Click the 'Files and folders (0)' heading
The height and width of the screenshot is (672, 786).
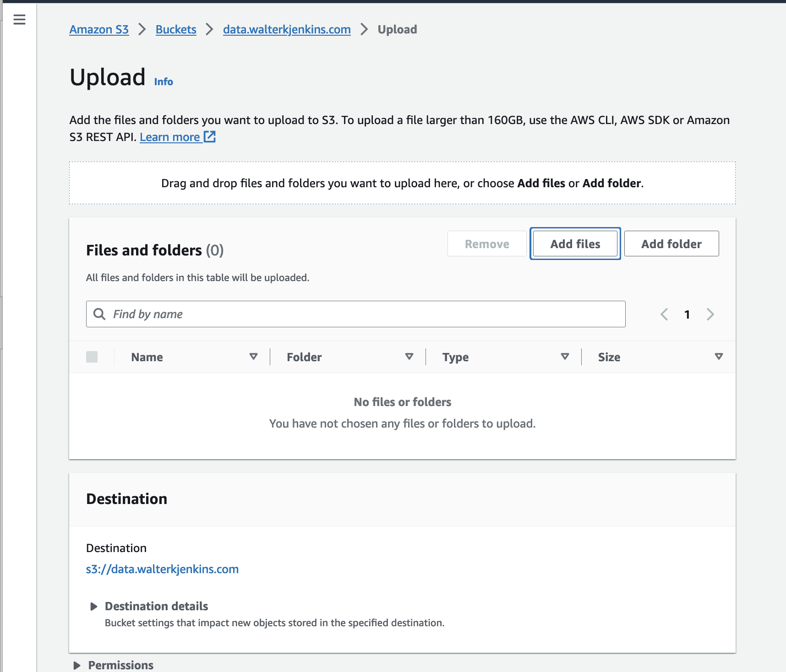tap(155, 250)
